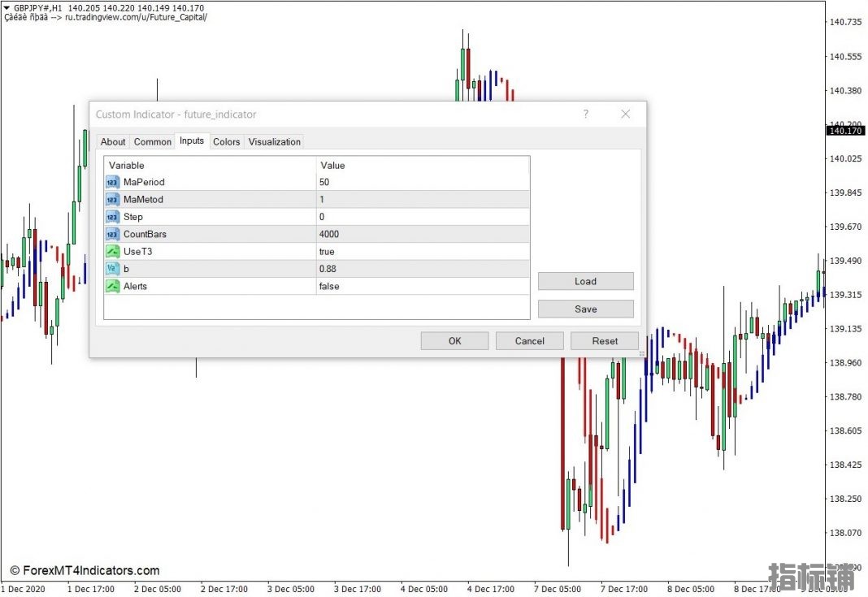868x597 pixels.
Task: Select the Alerts variable name
Action: (135, 286)
